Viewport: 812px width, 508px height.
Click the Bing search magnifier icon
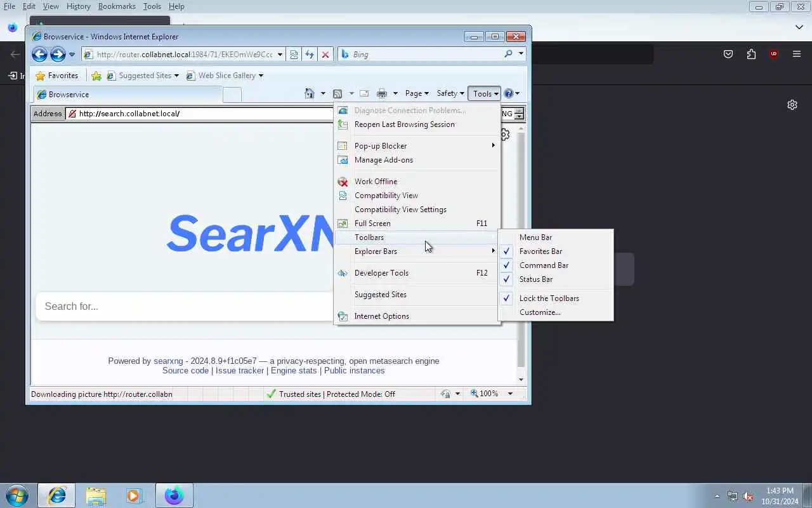508,54
